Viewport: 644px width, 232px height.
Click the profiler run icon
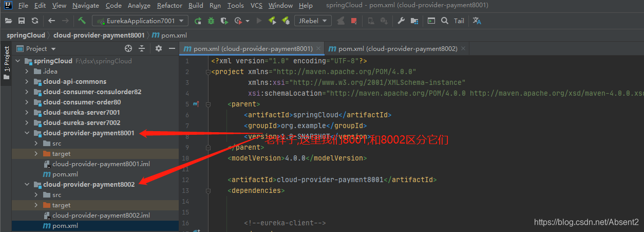coord(238,21)
